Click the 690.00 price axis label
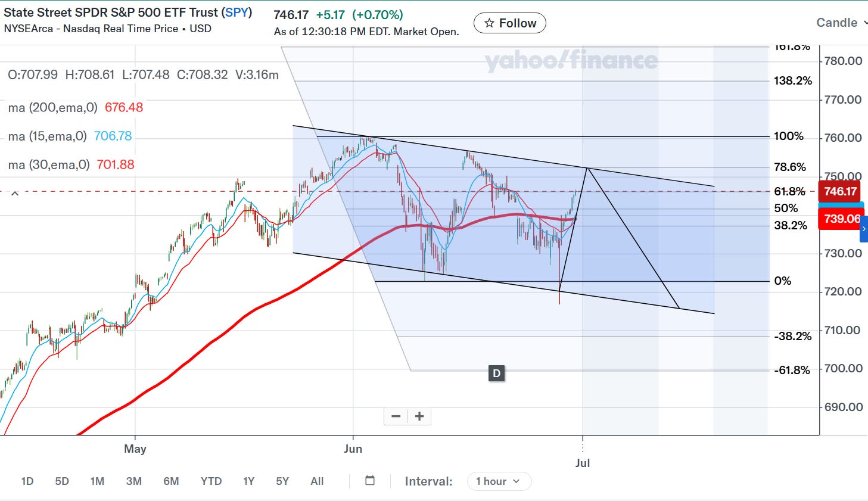 click(x=843, y=407)
